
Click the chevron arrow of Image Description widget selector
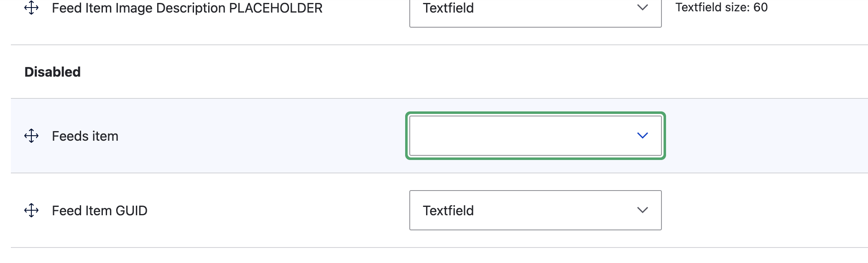[642, 7]
